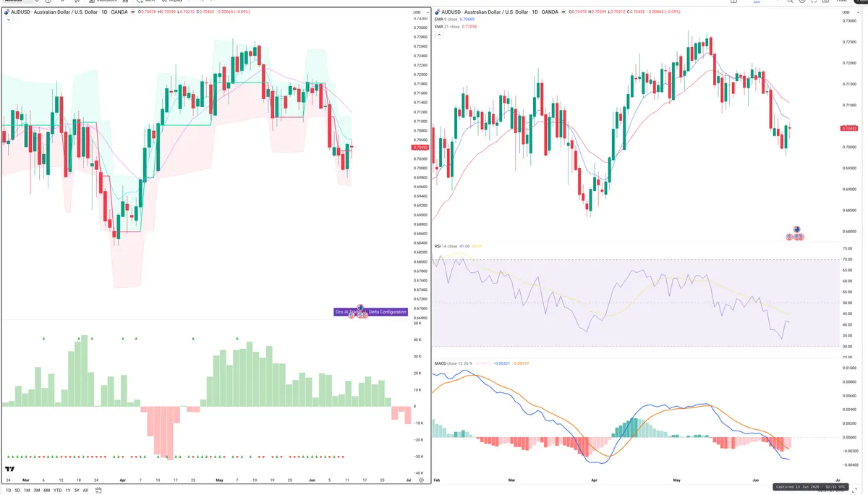The image size is (868, 495).
Task: Click the AUDUSD flag icon in left chart title
Action: click(x=7, y=12)
